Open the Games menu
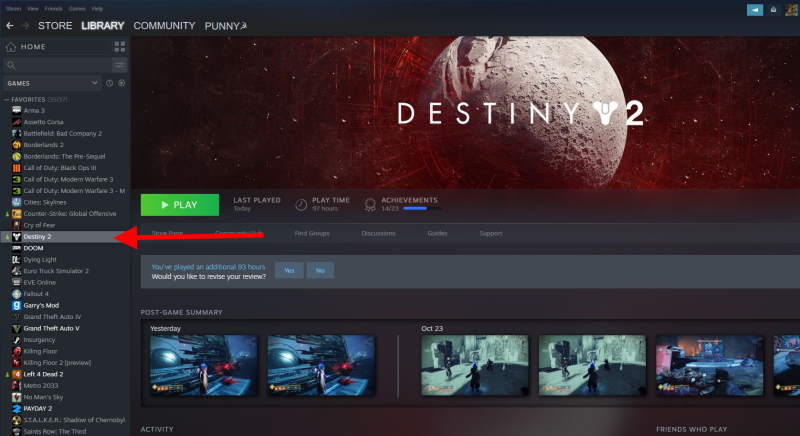The height and width of the screenshot is (436, 800). [x=77, y=9]
